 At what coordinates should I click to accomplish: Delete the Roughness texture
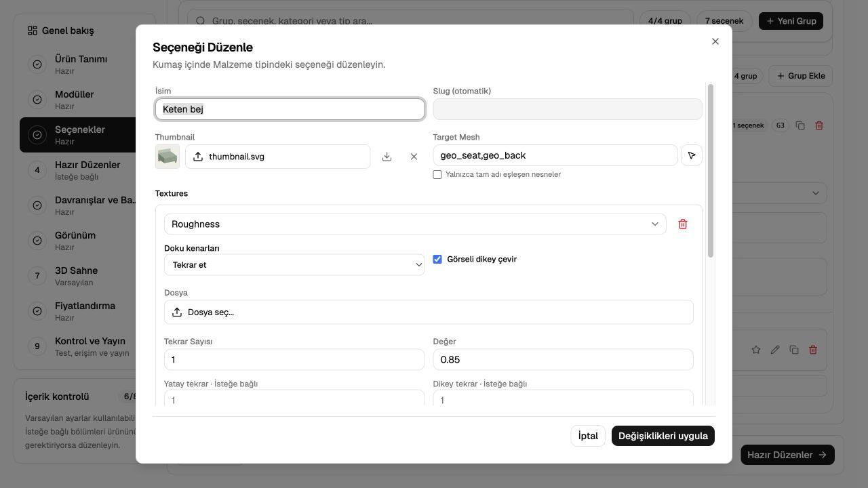683,224
